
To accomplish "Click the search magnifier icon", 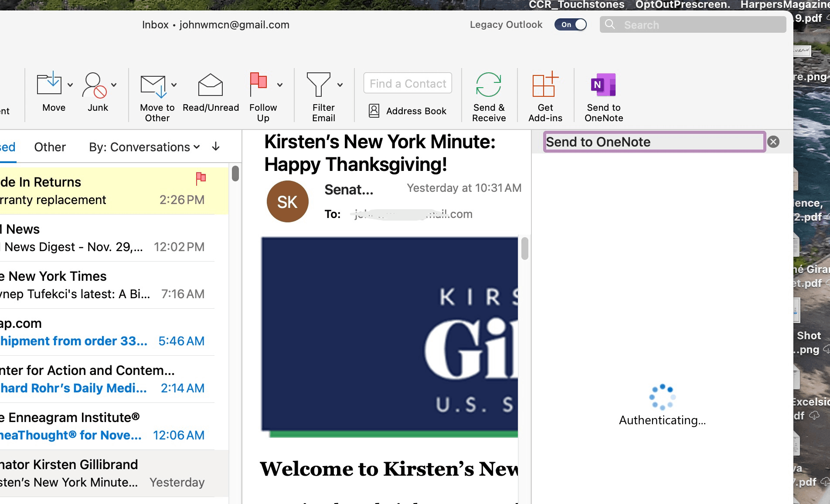I will (x=610, y=24).
